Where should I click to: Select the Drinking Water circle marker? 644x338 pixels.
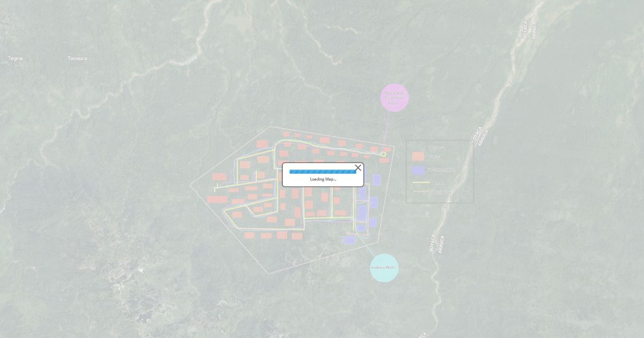tap(384, 268)
